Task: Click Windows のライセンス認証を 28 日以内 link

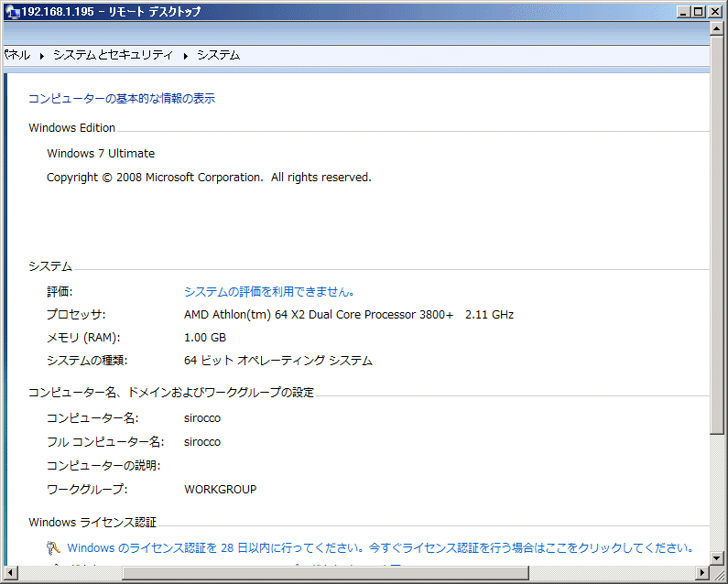Action: pos(380,548)
